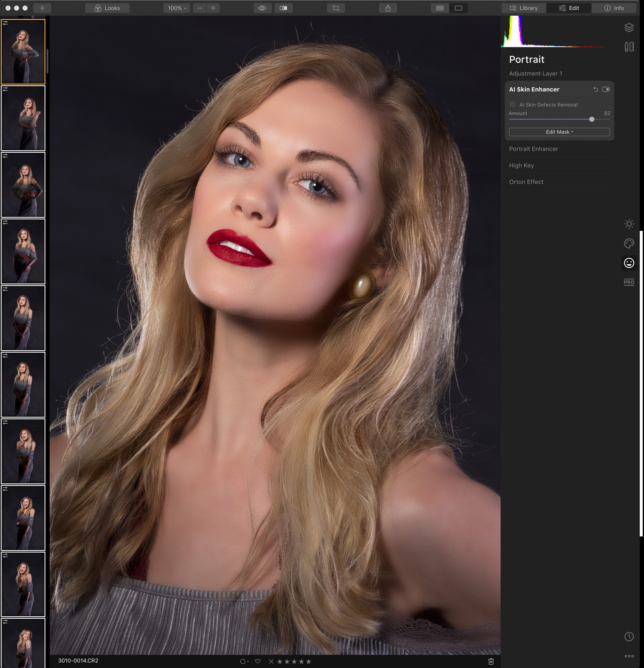Screen dimensions: 644x668
Task: Click the Share export icon
Action: point(388,8)
